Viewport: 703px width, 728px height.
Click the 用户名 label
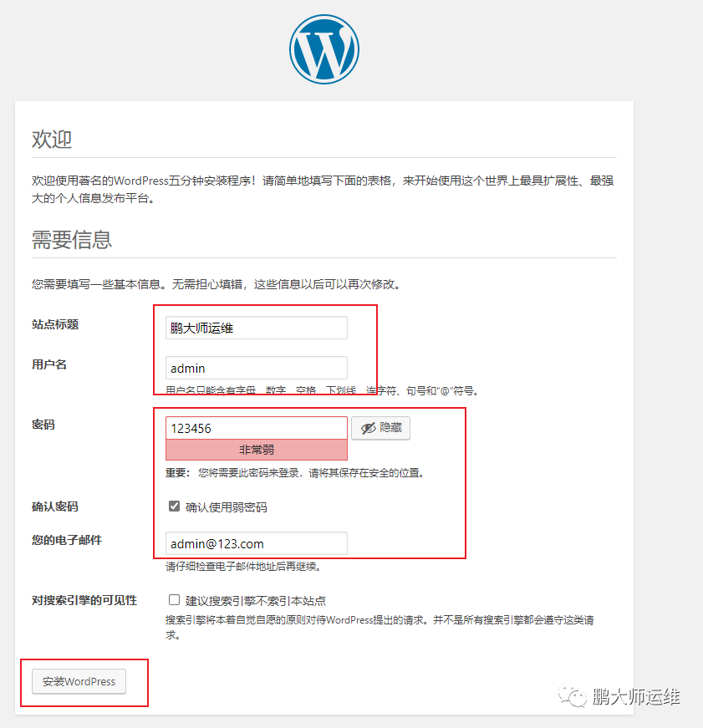pyautogui.click(x=49, y=364)
